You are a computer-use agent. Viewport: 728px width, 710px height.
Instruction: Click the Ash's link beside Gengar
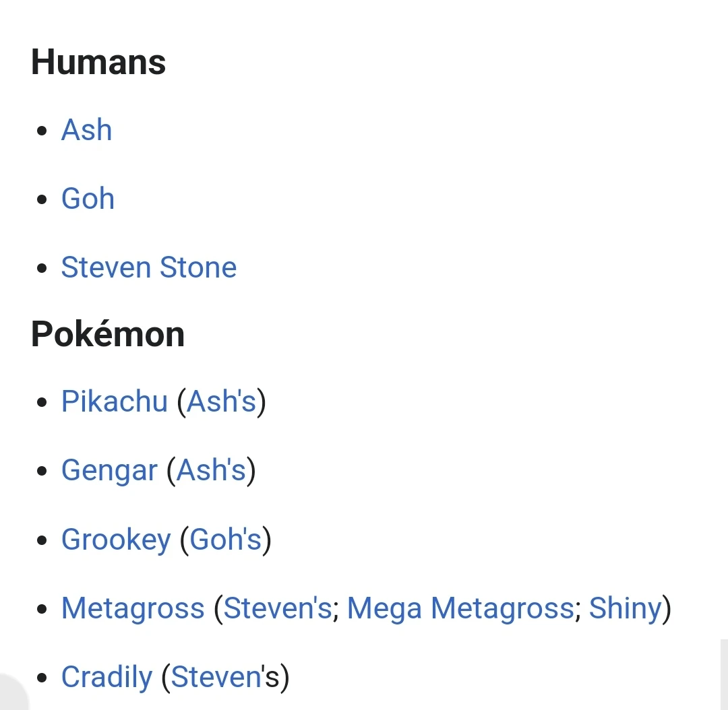(211, 470)
